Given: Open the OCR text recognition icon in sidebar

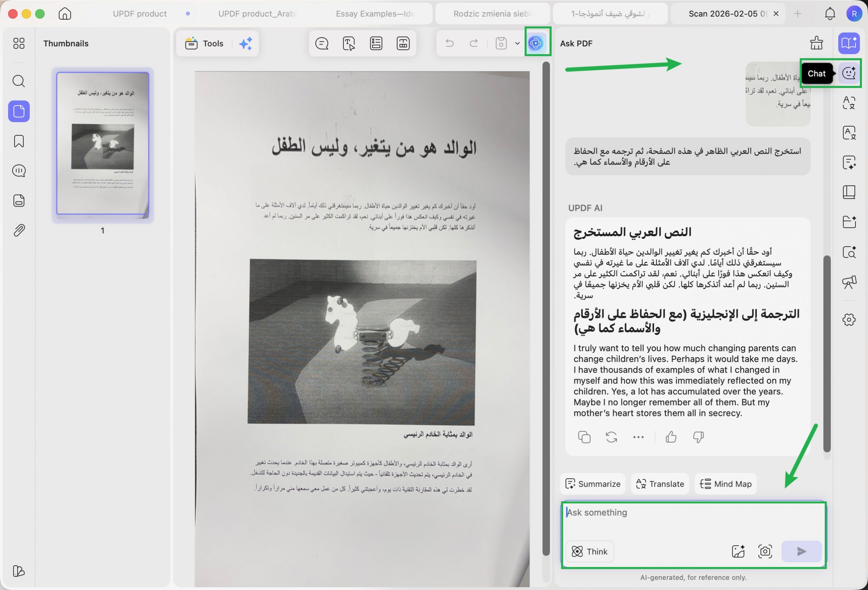Looking at the screenshot, I should pos(849,133).
